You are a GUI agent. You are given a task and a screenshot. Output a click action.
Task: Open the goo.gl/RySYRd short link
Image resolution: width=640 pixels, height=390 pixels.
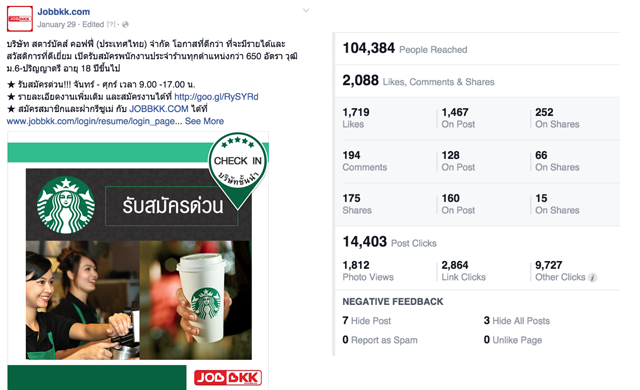(x=216, y=97)
